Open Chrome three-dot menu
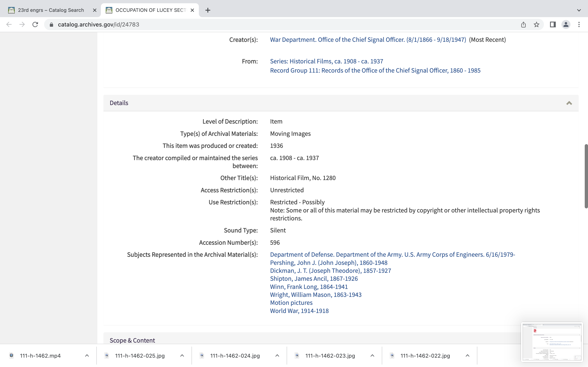Viewport: 588px width, 367px height. click(x=579, y=24)
